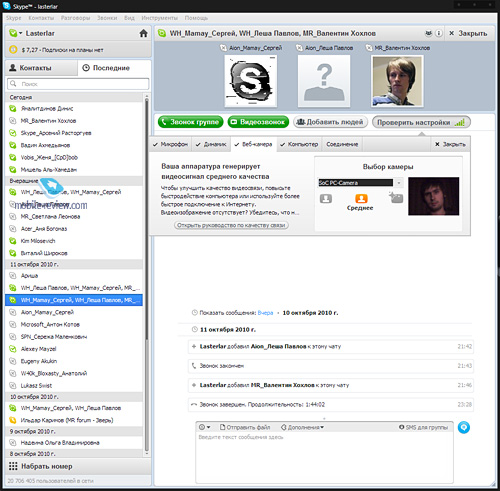500x491 pixels.
Task: Click Aion_Mamay_Сергей avatar with Skype logo
Action: click(x=250, y=81)
